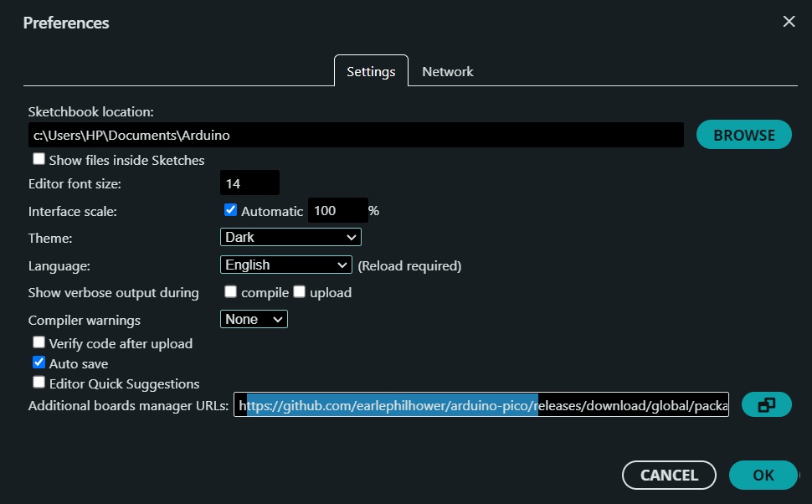Click the BROWSE button for sketchbook location
The image size is (812, 504).
(x=743, y=135)
